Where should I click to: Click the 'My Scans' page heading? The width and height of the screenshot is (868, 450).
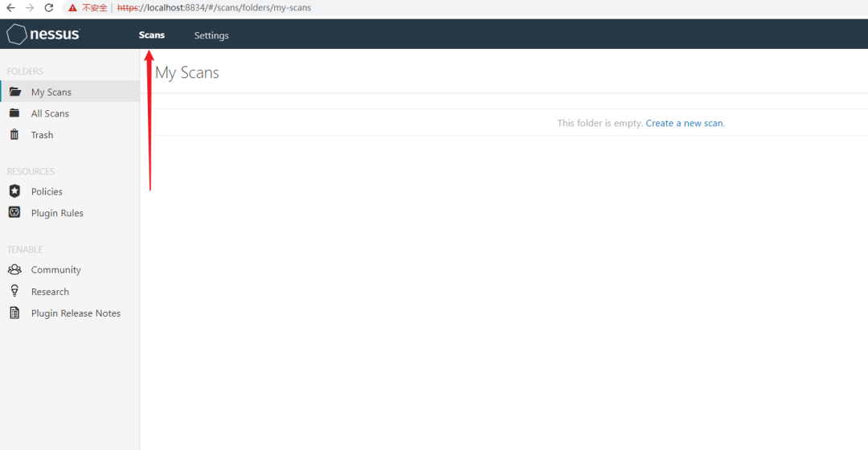(x=187, y=72)
